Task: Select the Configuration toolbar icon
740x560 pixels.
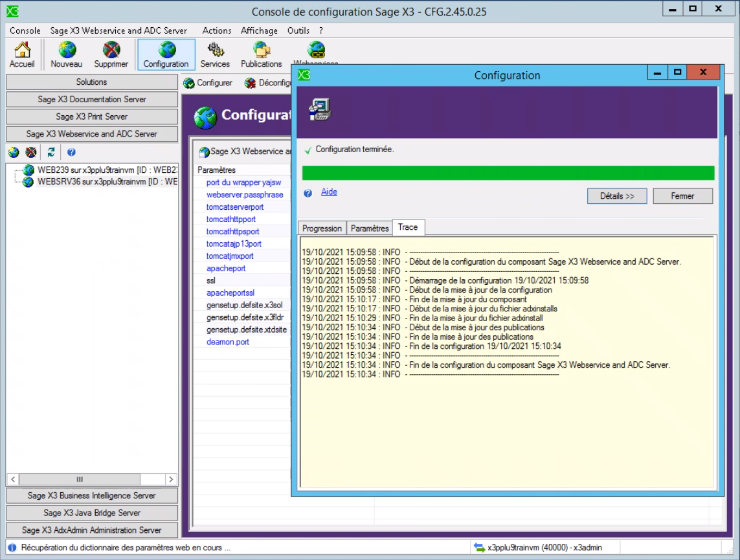Action: [166, 55]
